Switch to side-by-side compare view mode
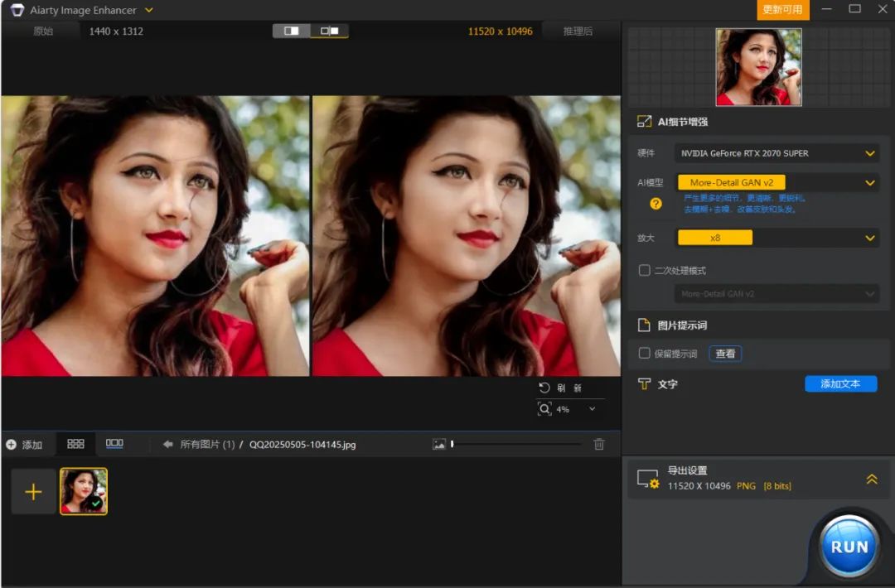Viewport: 895px width, 588px height. tap(329, 31)
